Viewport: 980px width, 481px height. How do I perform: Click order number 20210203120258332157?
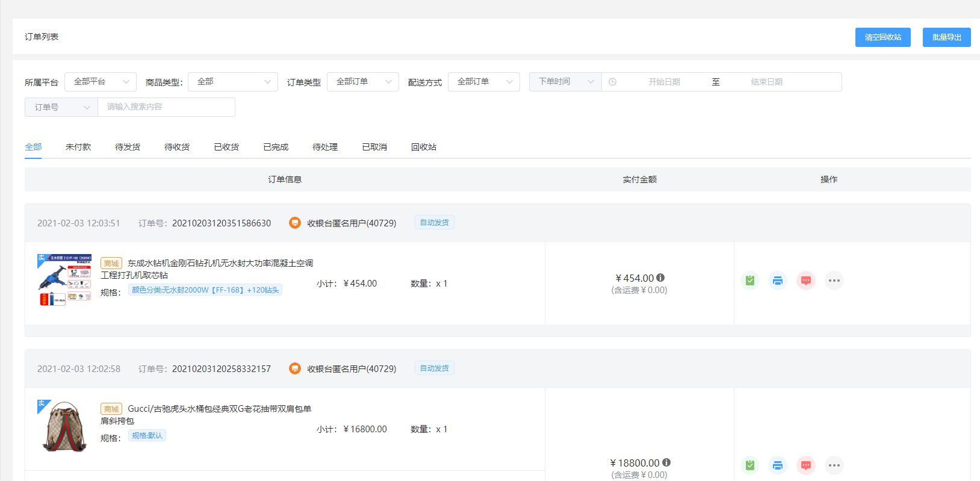[222, 368]
